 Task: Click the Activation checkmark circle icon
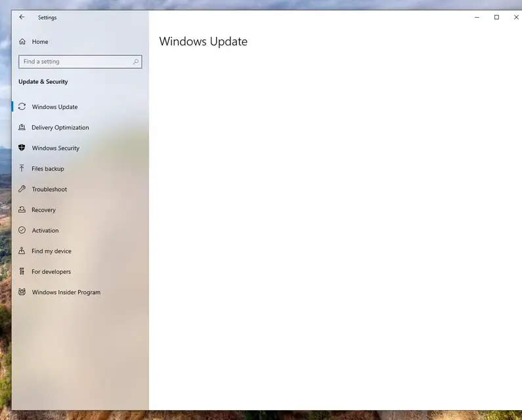pos(22,230)
